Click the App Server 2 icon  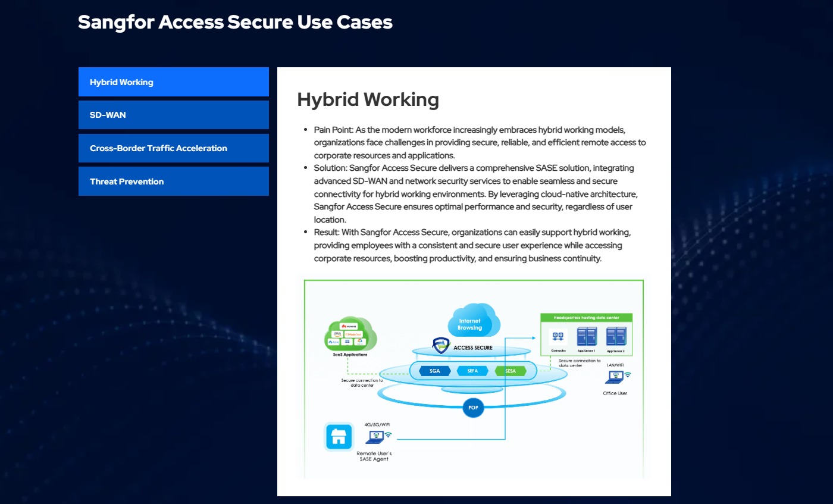pos(616,336)
